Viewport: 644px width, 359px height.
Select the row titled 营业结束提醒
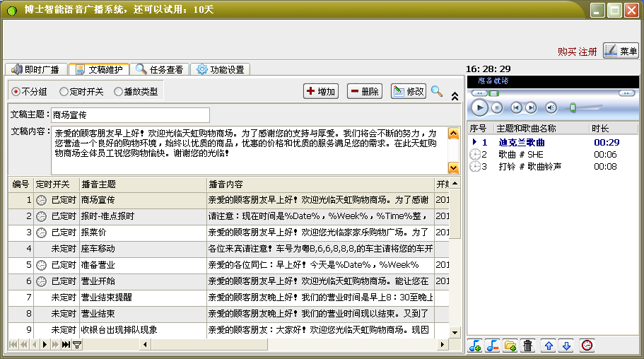point(228,298)
